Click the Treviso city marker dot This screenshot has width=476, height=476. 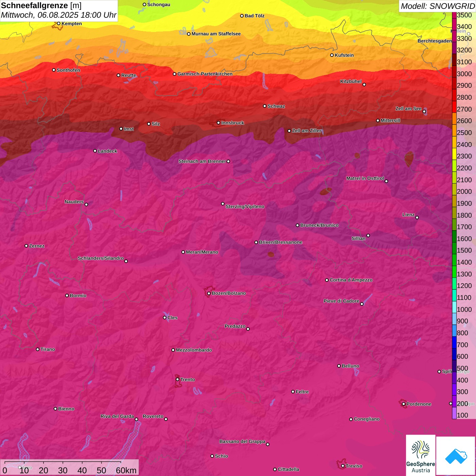[343, 466]
